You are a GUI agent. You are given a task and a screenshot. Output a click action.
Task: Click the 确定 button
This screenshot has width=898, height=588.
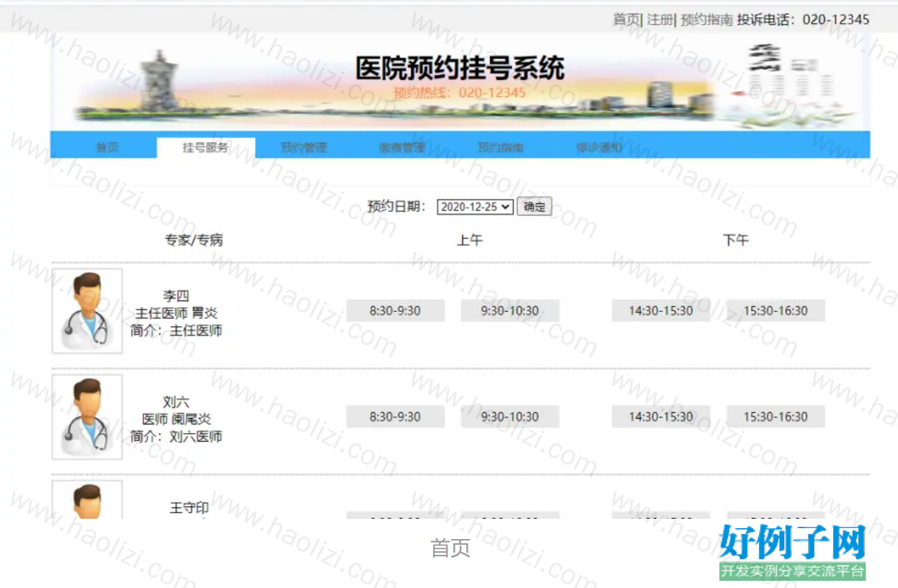[x=534, y=207]
